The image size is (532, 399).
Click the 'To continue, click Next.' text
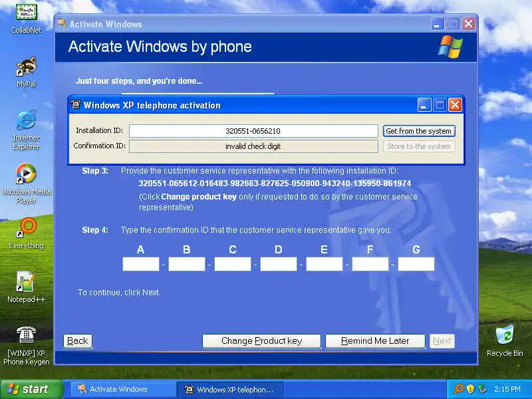pos(119,292)
